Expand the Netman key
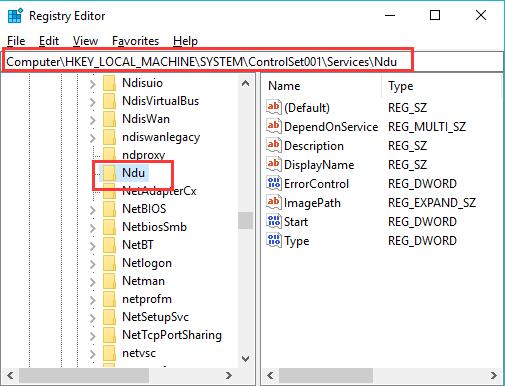Screen dimensions: 505x386 tap(93, 282)
